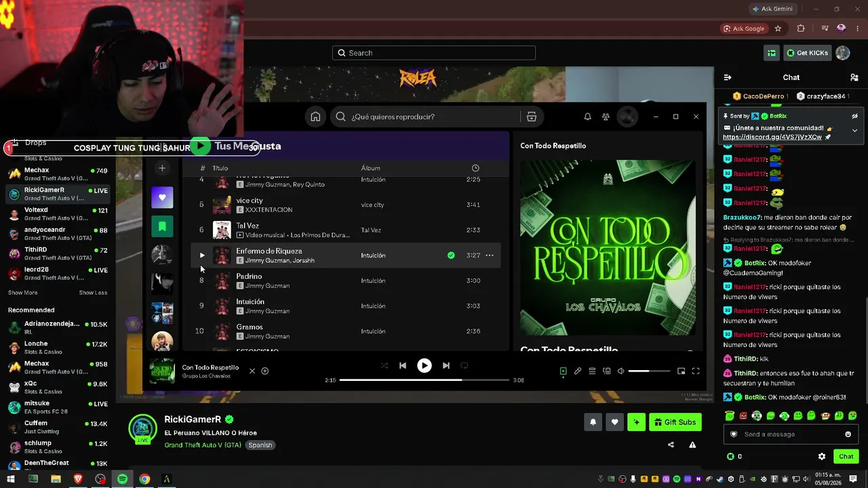Image resolution: width=868 pixels, height=488 pixels.
Task: Focus Kick Search box
Action: pos(434,53)
